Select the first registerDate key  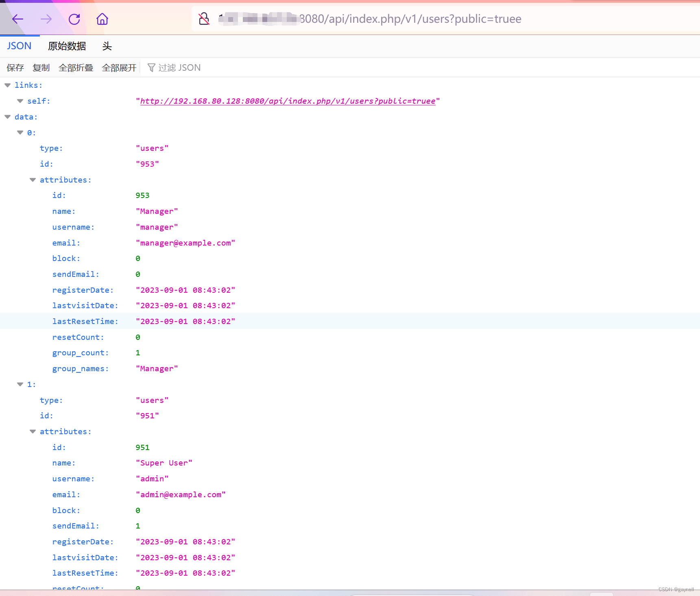point(83,290)
